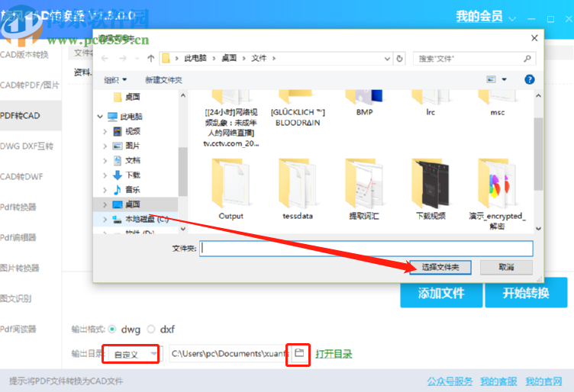Open the 组织 menu

pyautogui.click(x=115, y=80)
